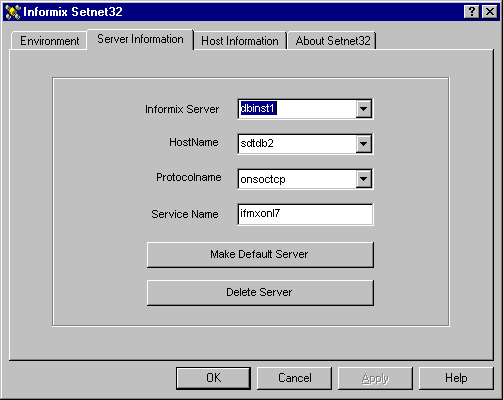Expand the HostName dropdown arrow
The width and height of the screenshot is (503, 400).
pos(363,144)
